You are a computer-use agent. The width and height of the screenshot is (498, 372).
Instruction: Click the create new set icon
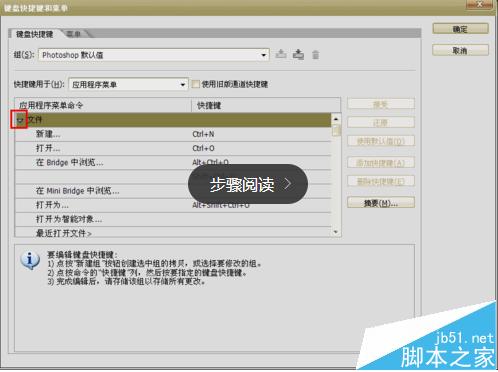(298, 54)
